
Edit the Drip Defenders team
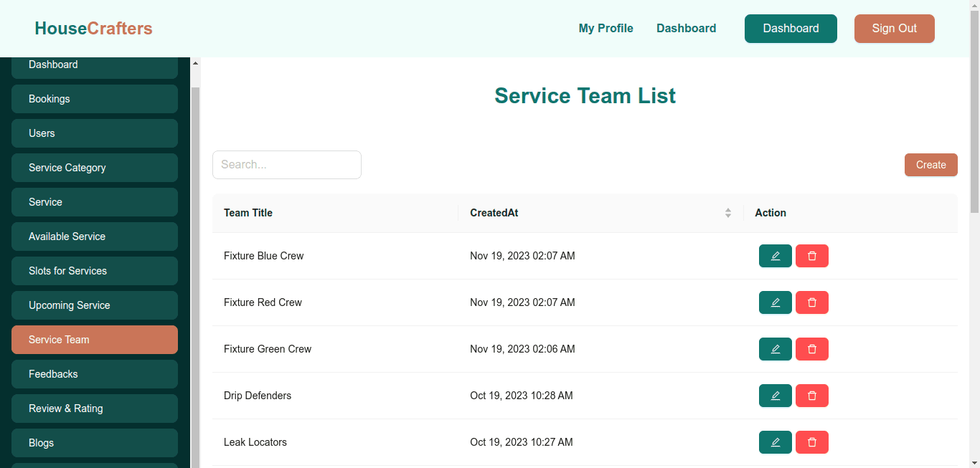pyautogui.click(x=775, y=396)
